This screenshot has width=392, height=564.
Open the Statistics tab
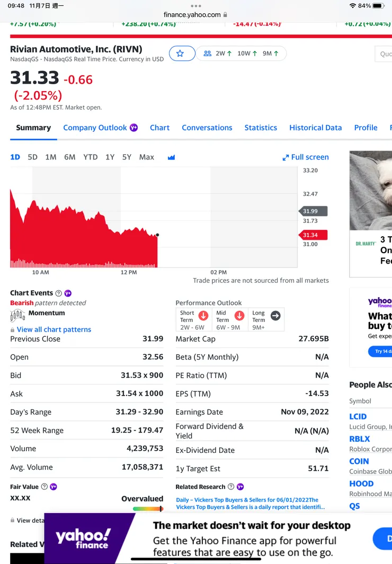pos(261,128)
